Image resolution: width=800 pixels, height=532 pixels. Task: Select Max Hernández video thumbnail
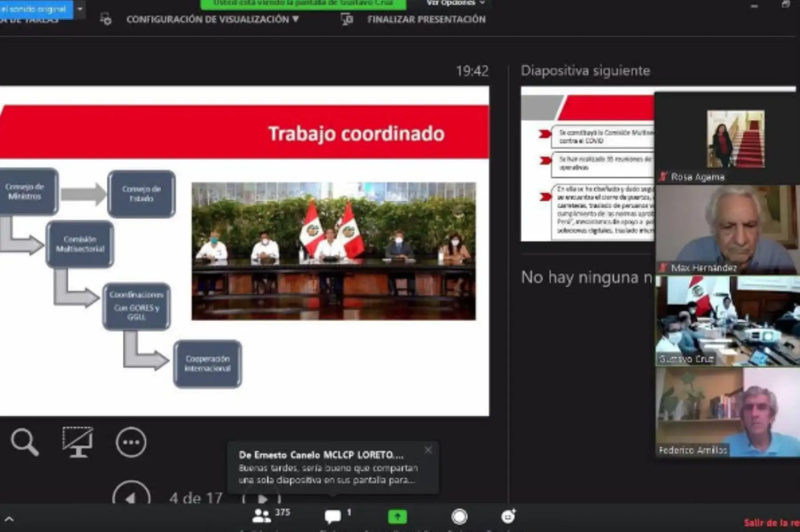[x=728, y=229]
